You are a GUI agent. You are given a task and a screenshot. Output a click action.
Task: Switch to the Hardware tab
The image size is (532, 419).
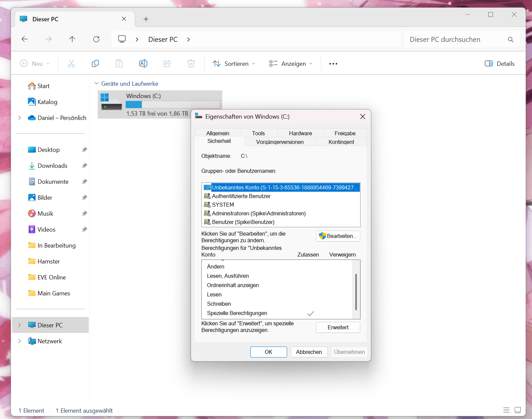pyautogui.click(x=300, y=133)
